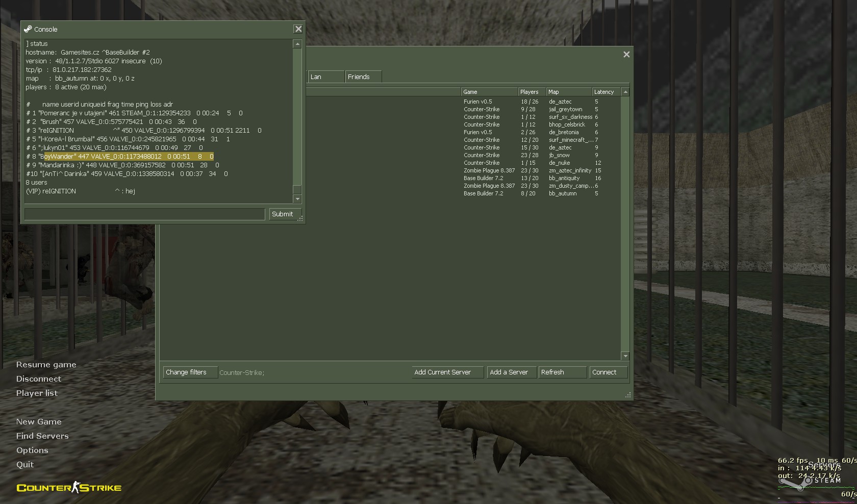Click the console scroll down arrow
The width and height of the screenshot is (857, 504).
(297, 199)
